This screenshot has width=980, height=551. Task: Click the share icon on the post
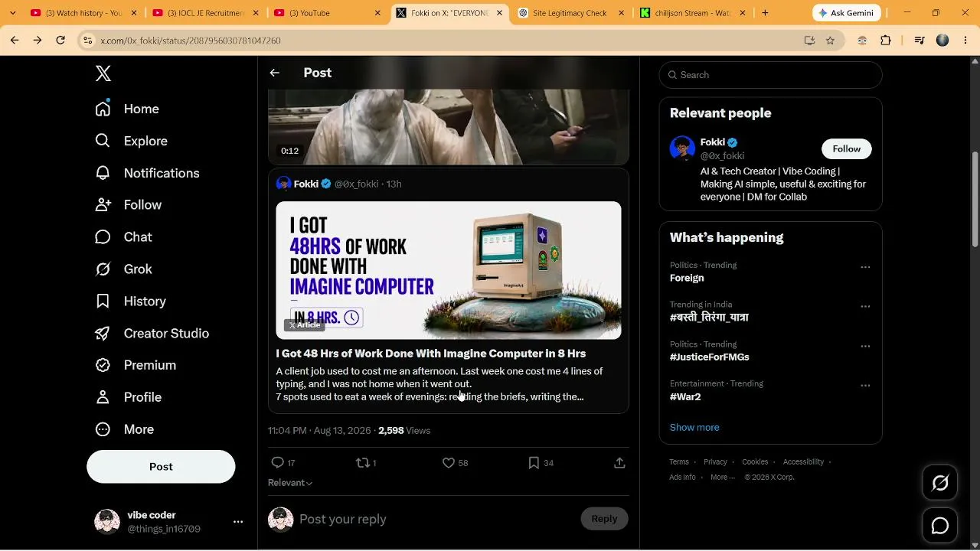coord(619,463)
